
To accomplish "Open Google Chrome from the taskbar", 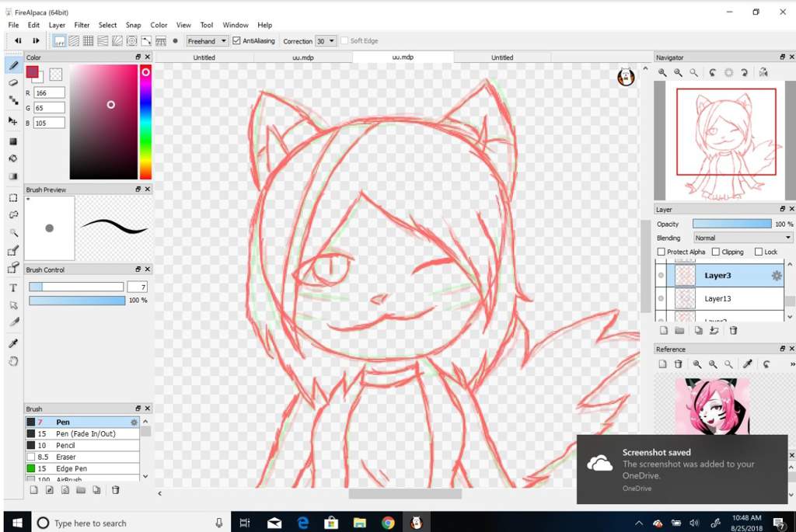I will click(x=388, y=523).
